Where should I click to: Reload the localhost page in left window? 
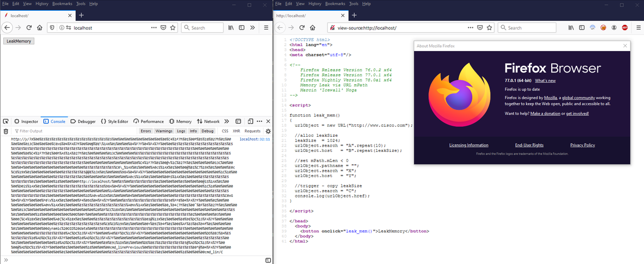[x=28, y=27]
